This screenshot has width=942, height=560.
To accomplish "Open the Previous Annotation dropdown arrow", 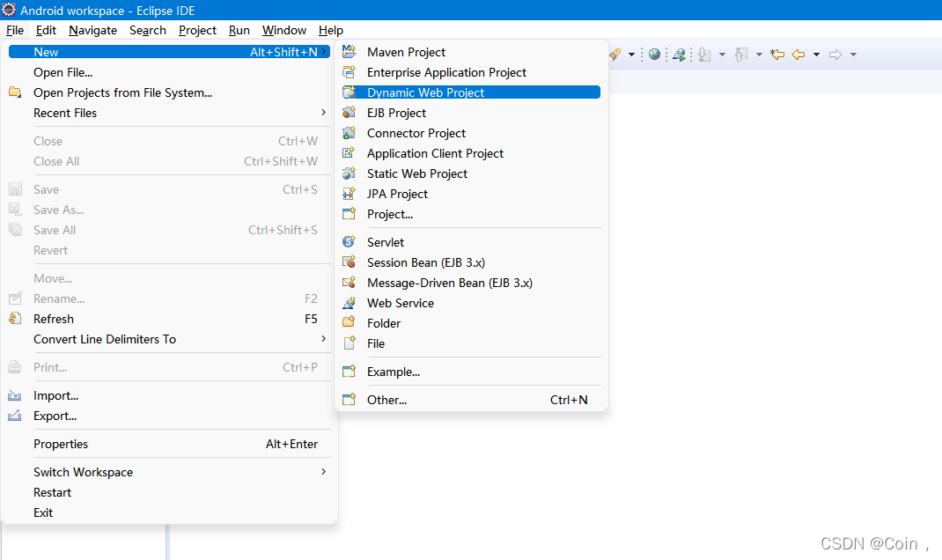I will pos(759,55).
